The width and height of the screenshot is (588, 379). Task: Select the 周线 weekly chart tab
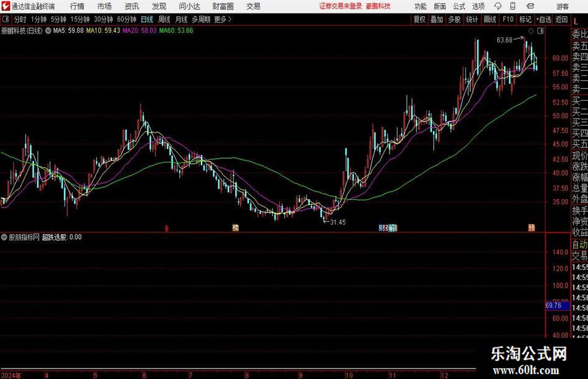164,19
